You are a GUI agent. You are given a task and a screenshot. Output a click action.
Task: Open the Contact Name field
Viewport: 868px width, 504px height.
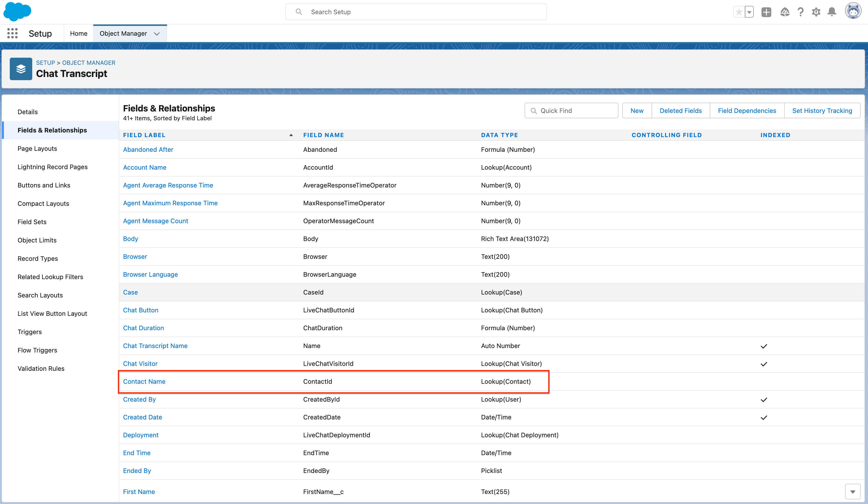(x=144, y=381)
